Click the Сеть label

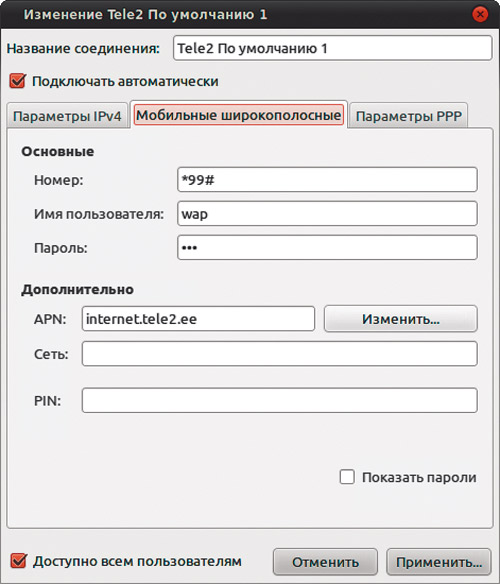[51, 354]
